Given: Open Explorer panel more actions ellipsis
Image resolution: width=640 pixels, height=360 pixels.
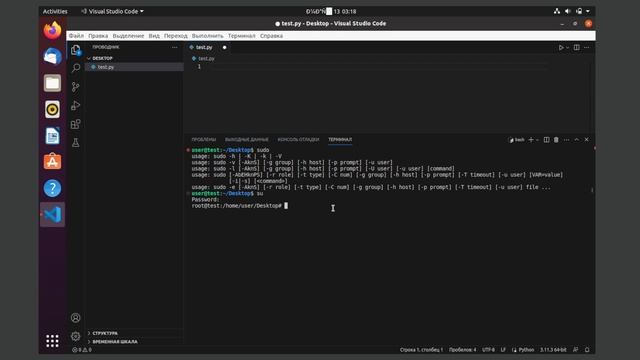Looking at the screenshot, I should (175, 47).
